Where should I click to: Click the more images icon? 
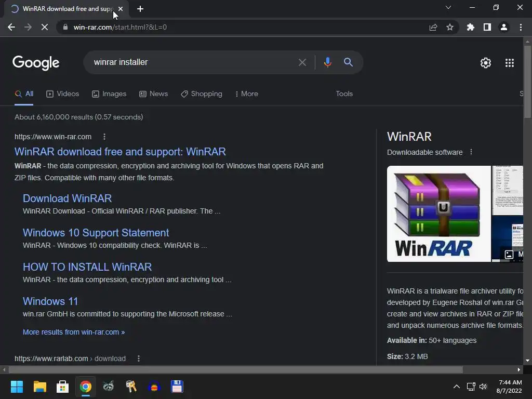click(x=509, y=255)
